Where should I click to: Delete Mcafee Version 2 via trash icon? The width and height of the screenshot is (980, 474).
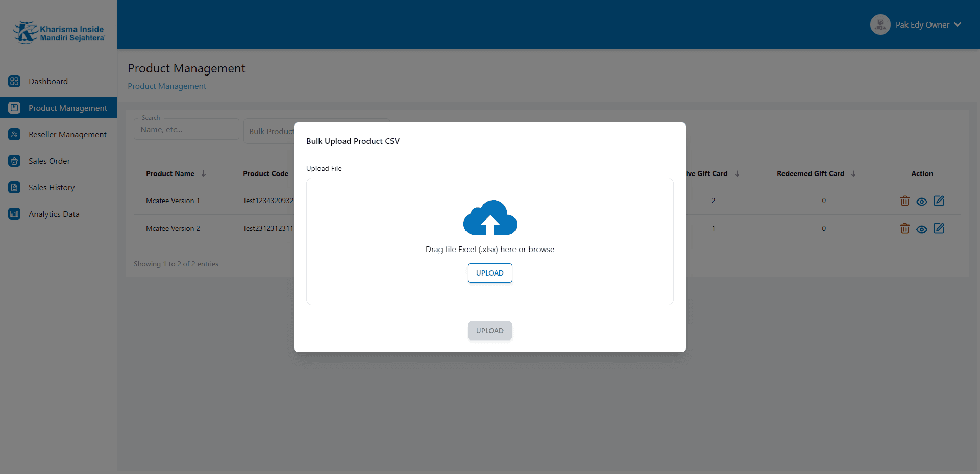pos(905,229)
